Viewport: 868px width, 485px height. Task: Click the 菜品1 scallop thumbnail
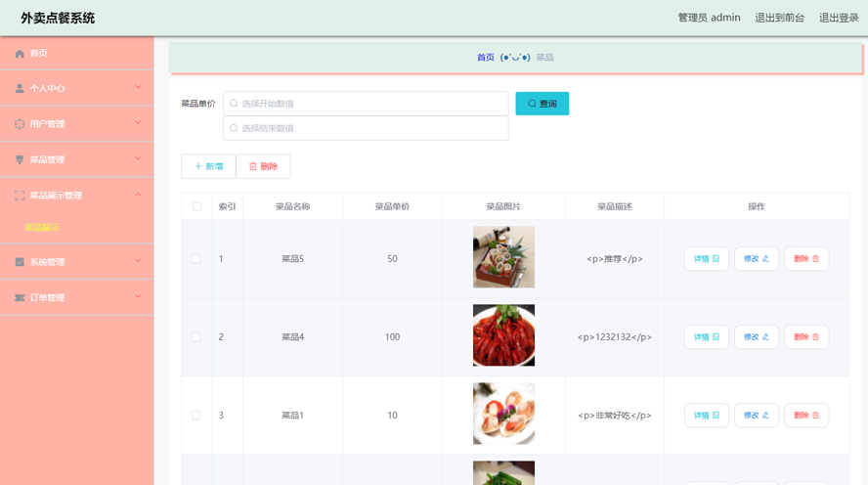click(x=503, y=414)
